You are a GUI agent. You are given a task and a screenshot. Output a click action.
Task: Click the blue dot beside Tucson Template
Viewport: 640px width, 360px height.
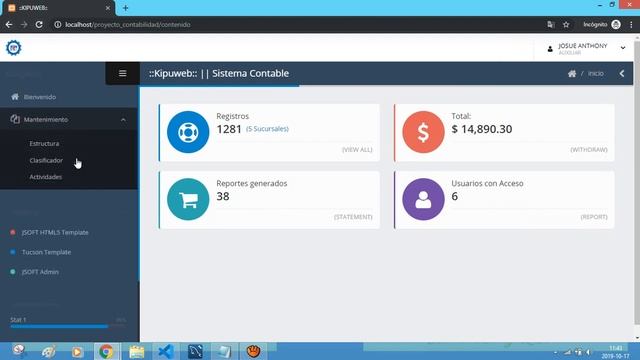(13, 252)
